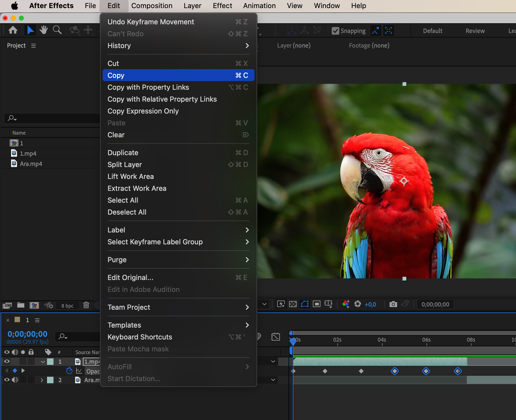Click the Delete trash icon in Project panel
The height and width of the screenshot is (420, 516).
click(86, 305)
